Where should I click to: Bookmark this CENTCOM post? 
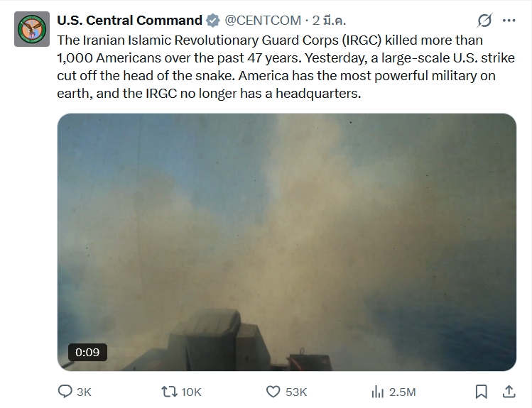(481, 391)
